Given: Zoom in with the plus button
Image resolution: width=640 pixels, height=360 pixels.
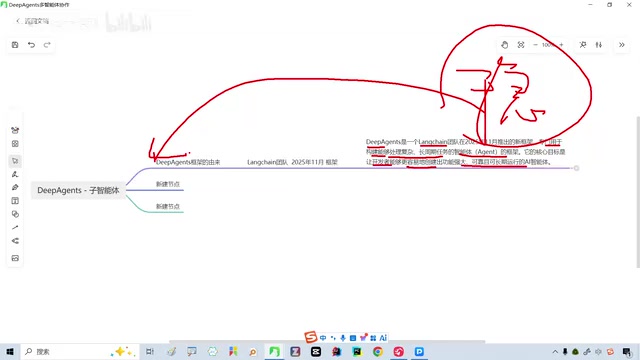Looking at the screenshot, I should (x=561, y=45).
